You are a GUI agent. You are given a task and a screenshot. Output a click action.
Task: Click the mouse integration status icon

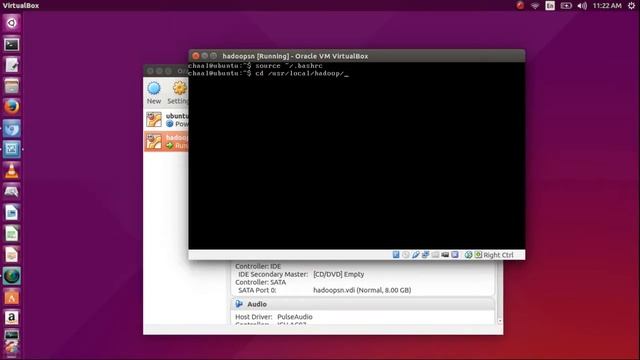[468, 255]
